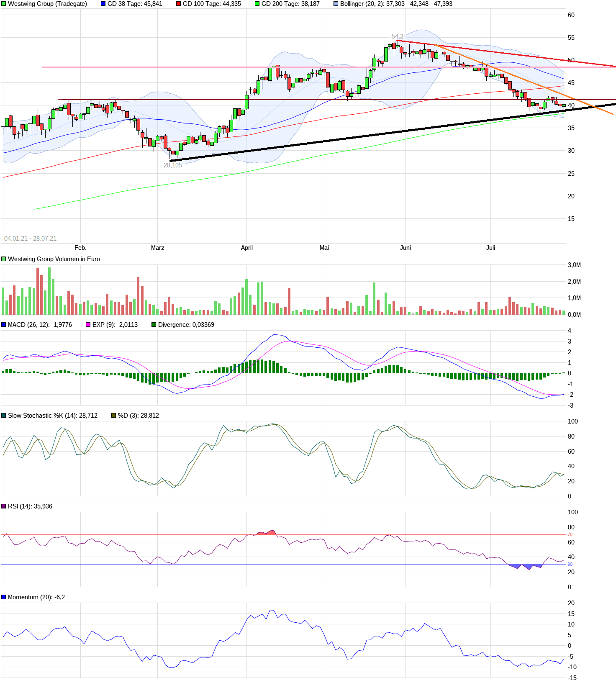
Task: Click the 'Mai' month label
Action: click(324, 248)
